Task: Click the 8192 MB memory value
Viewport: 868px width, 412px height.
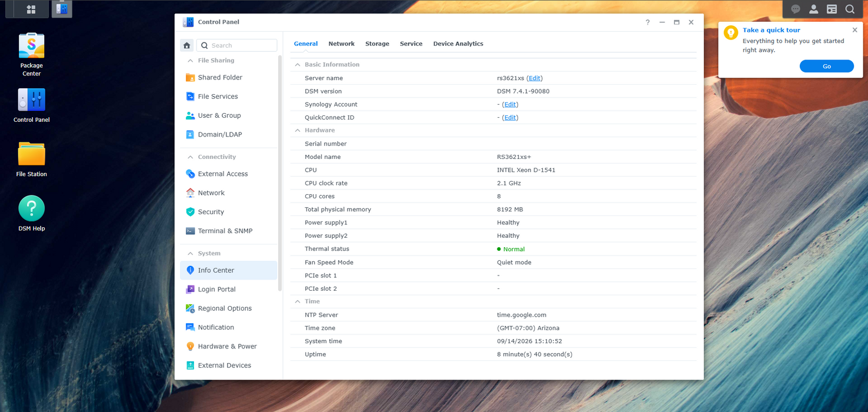Action: tap(510, 210)
